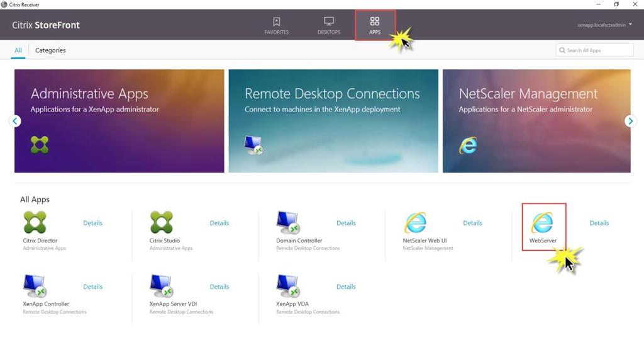644x347 pixels.
Task: Click Remote Desktop Connections subtitle under XenApp Server VDI
Action: (x=181, y=312)
